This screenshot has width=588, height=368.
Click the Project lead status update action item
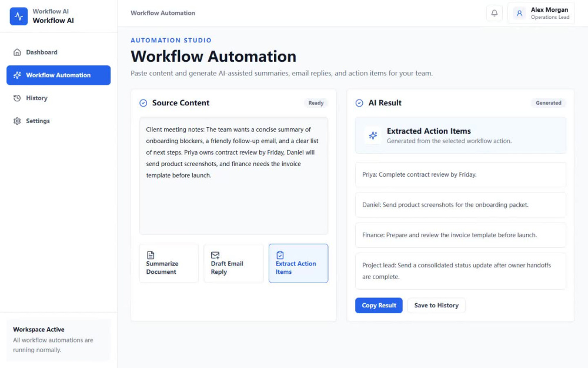461,271
